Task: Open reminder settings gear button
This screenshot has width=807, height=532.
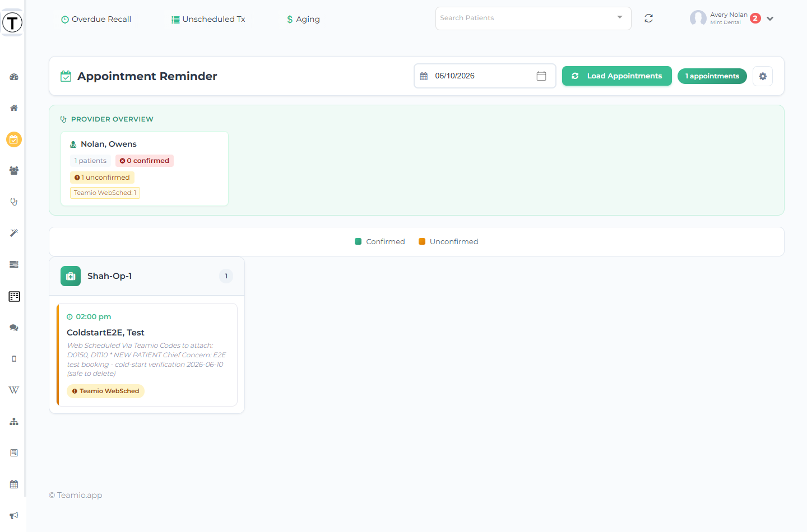Action: coord(763,76)
